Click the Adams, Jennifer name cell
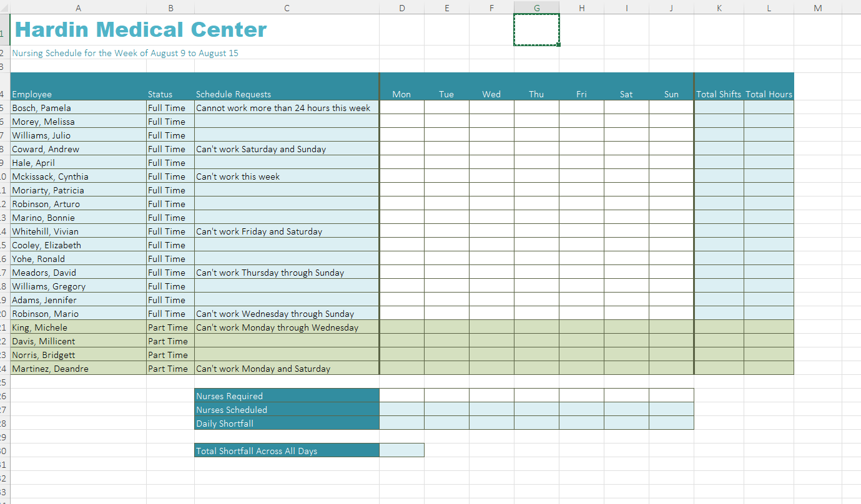Screen dimensions: 861x504 [79, 300]
